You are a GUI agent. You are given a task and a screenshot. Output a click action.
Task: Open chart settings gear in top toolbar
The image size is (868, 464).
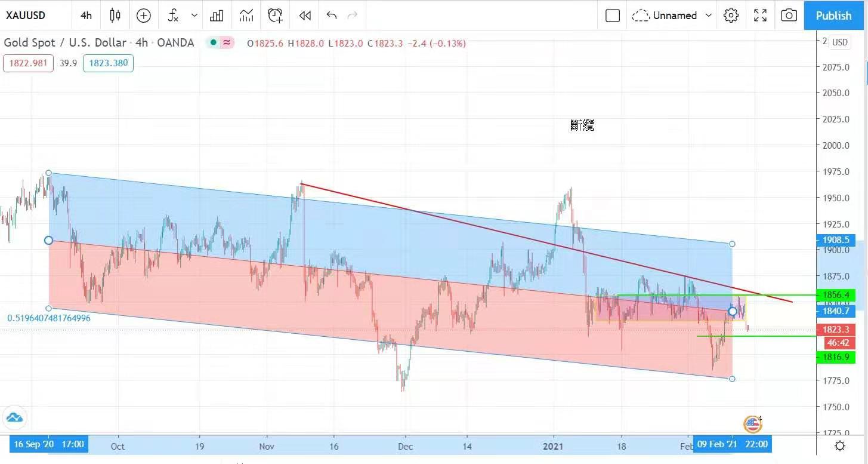point(731,16)
